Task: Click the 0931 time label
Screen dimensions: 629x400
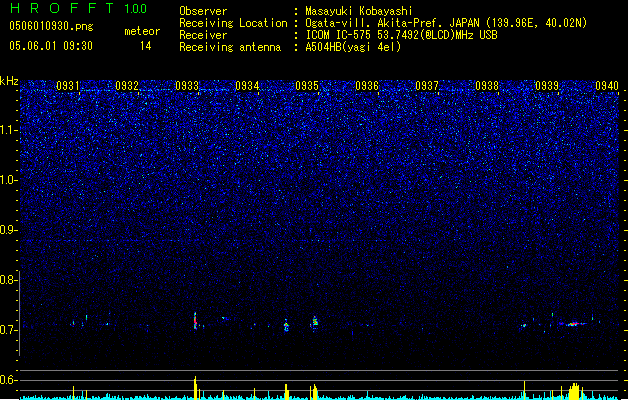Action: click(x=67, y=86)
